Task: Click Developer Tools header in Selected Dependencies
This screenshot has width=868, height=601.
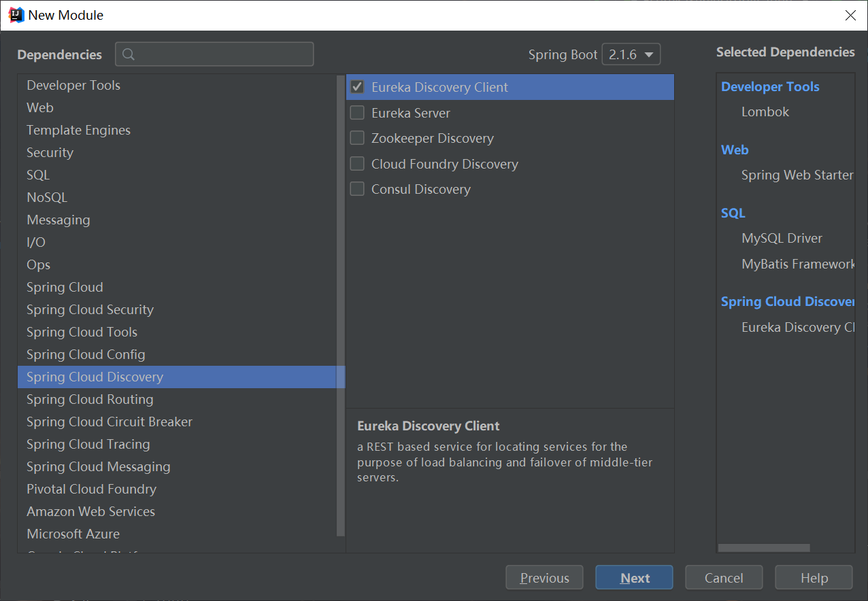Action: [x=770, y=86]
